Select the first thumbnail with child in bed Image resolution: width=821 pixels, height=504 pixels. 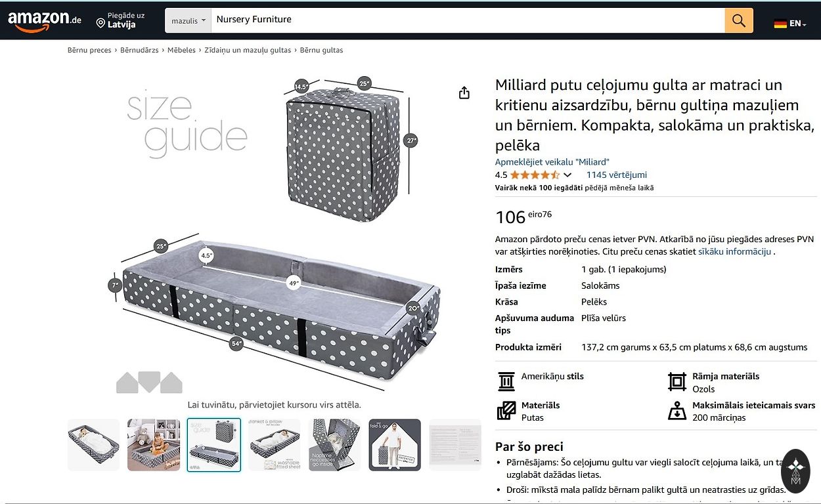pos(94,444)
